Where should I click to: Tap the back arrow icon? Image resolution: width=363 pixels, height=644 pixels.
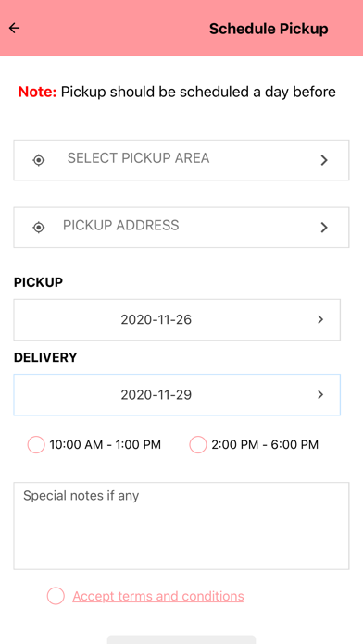tap(15, 28)
